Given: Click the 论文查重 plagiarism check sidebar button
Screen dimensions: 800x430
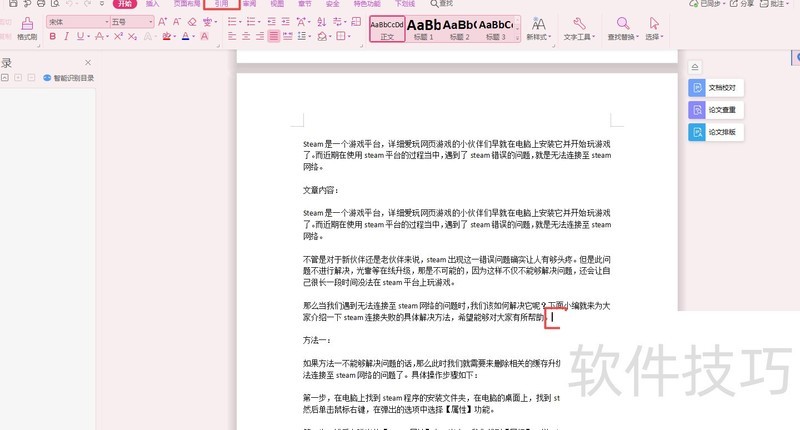Looking at the screenshot, I should (715, 110).
